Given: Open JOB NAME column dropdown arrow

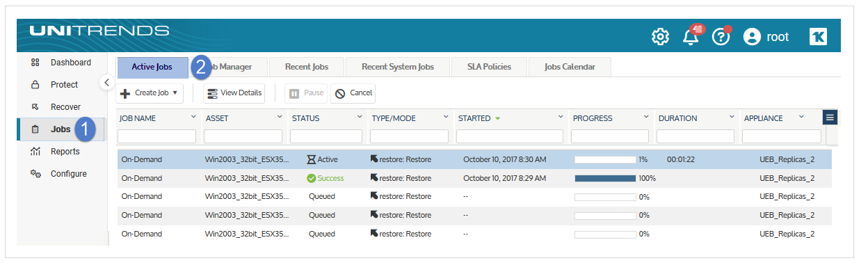Looking at the screenshot, I should (193, 118).
